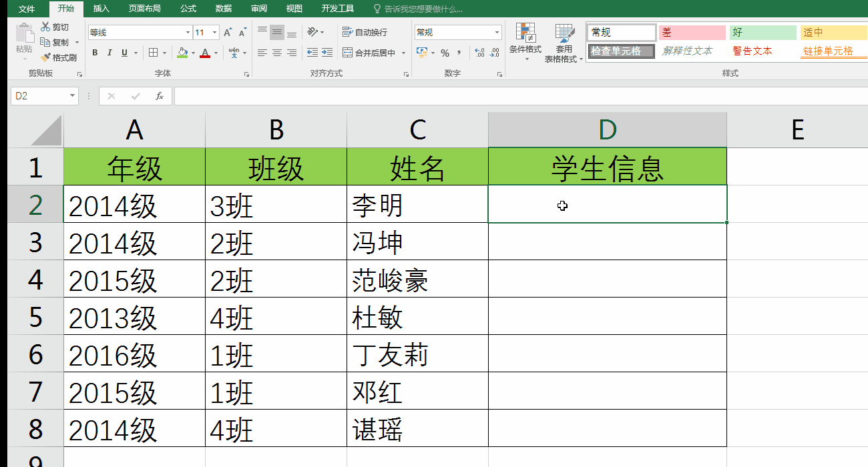Click the Percent Style icon
Screen dimensions: 868x467
(444, 52)
